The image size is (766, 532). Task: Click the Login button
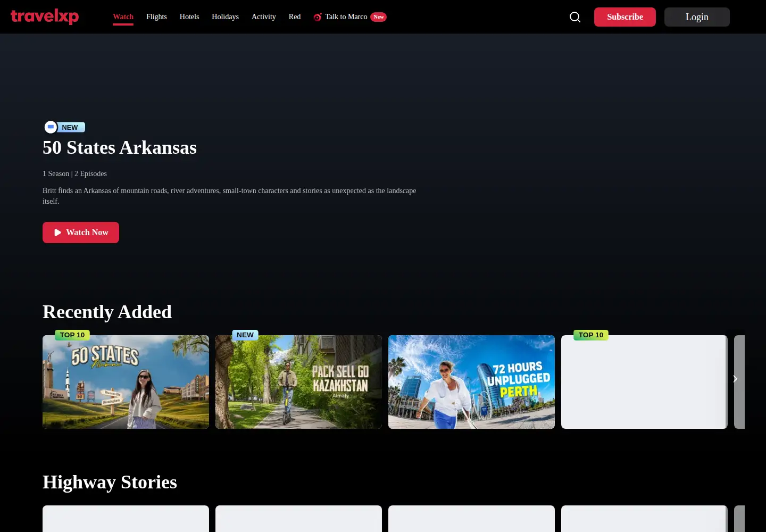click(697, 17)
